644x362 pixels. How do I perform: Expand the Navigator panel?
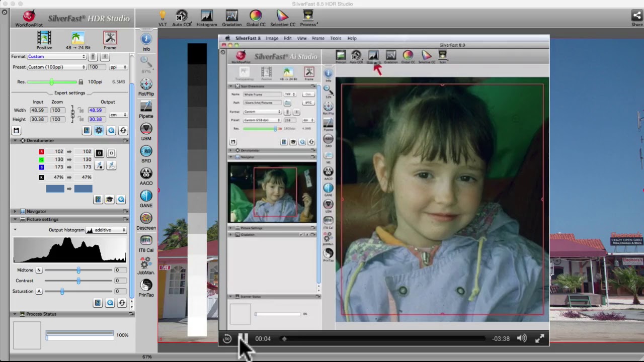pos(15,211)
